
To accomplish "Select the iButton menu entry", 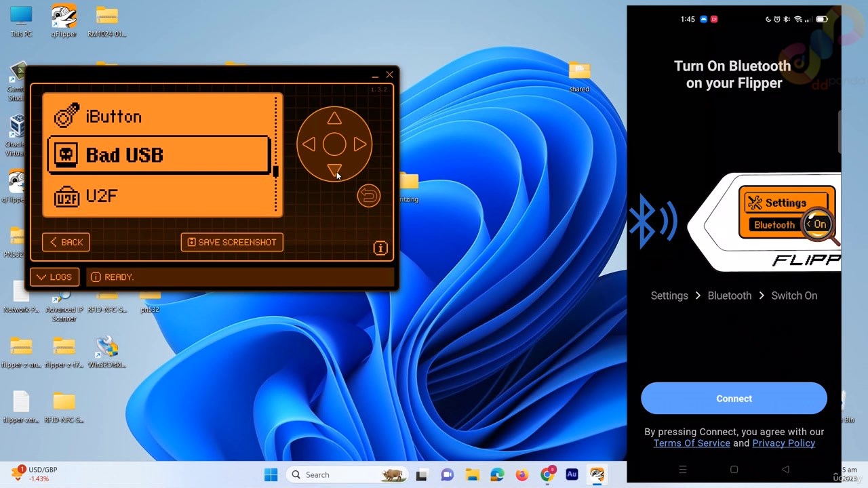I will 159,116.
